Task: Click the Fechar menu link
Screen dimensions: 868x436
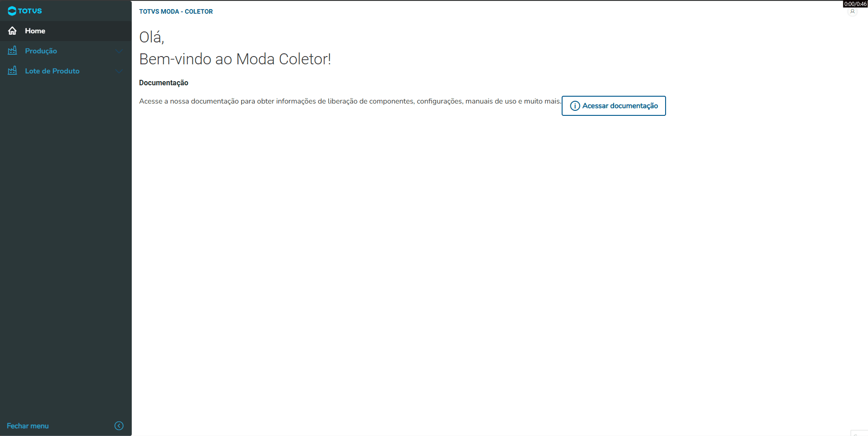Action: click(x=28, y=426)
